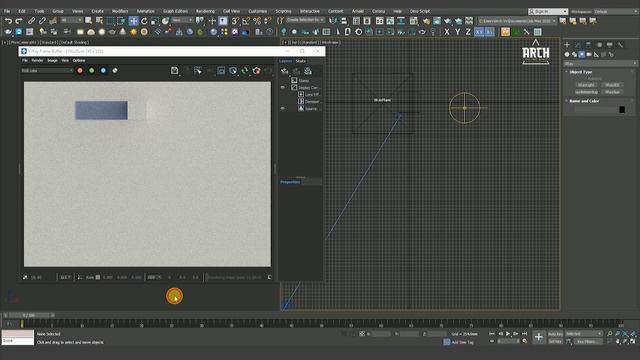This screenshot has width=640, height=360.
Task: Switch to alpha channel in Frame Buffer
Action: click(x=115, y=71)
